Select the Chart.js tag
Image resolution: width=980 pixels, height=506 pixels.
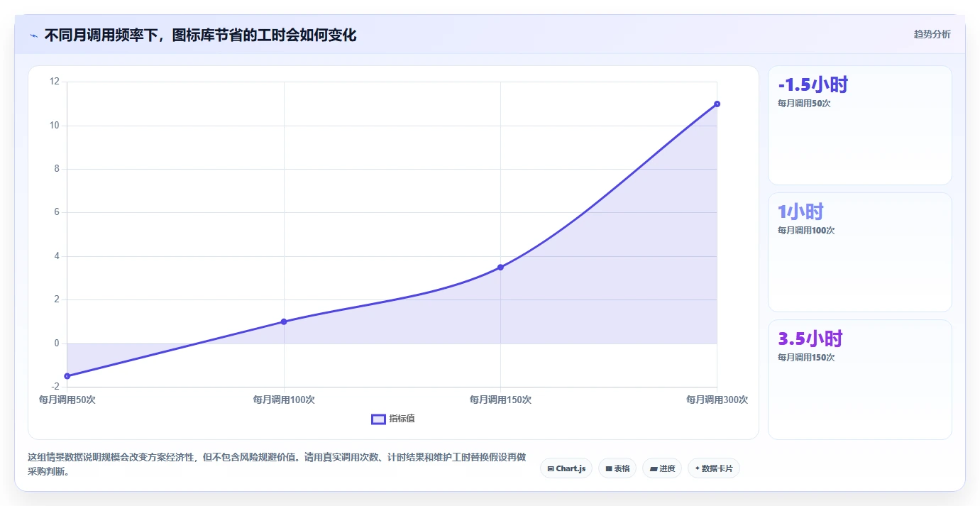pyautogui.click(x=566, y=468)
